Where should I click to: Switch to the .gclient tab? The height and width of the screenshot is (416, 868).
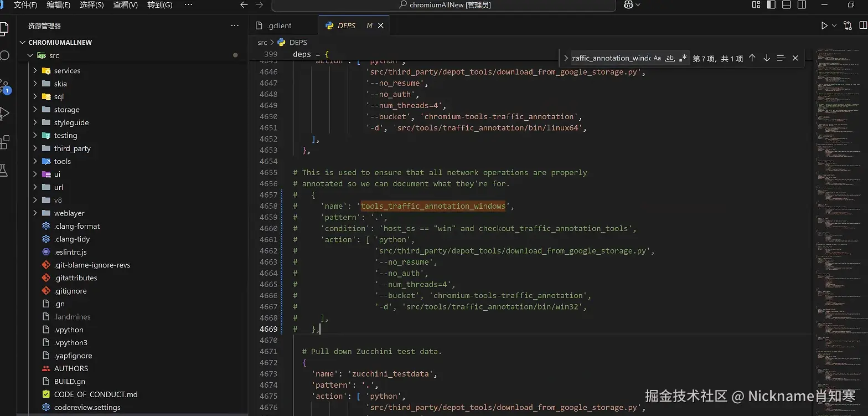coord(279,25)
